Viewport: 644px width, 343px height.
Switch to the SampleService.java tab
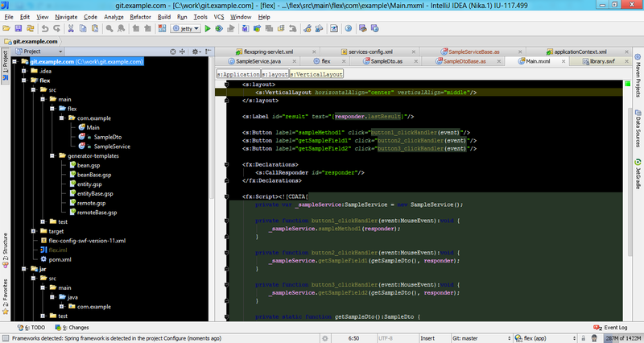pyautogui.click(x=258, y=61)
